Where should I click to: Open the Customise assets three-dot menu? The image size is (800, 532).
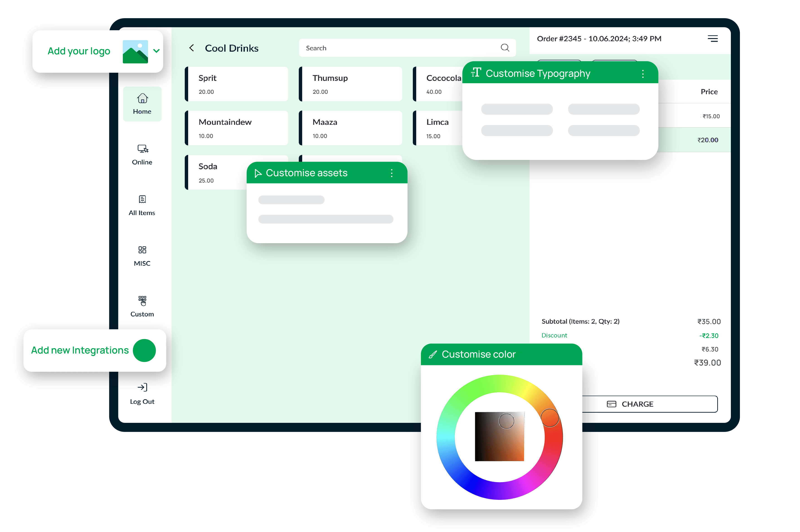pos(391,173)
